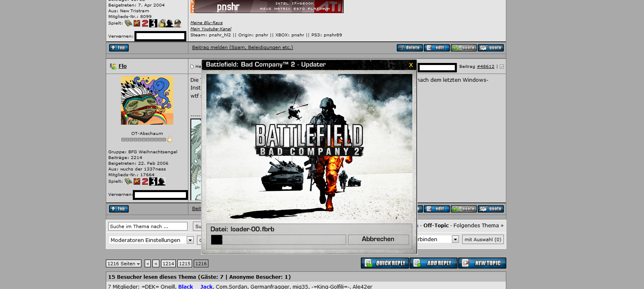This screenshot has height=289, width=644.
Task: Click the top button under Flo's post
Action: 119,209
